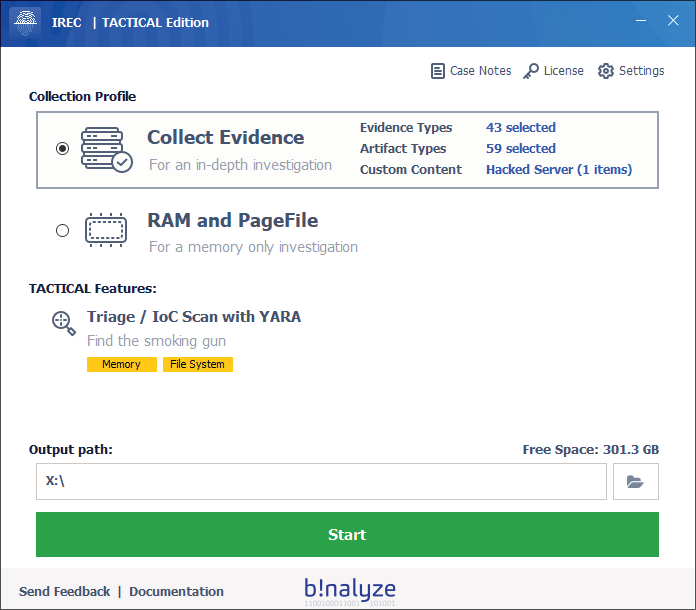Click the 59 selected artifact types link

coord(521,149)
